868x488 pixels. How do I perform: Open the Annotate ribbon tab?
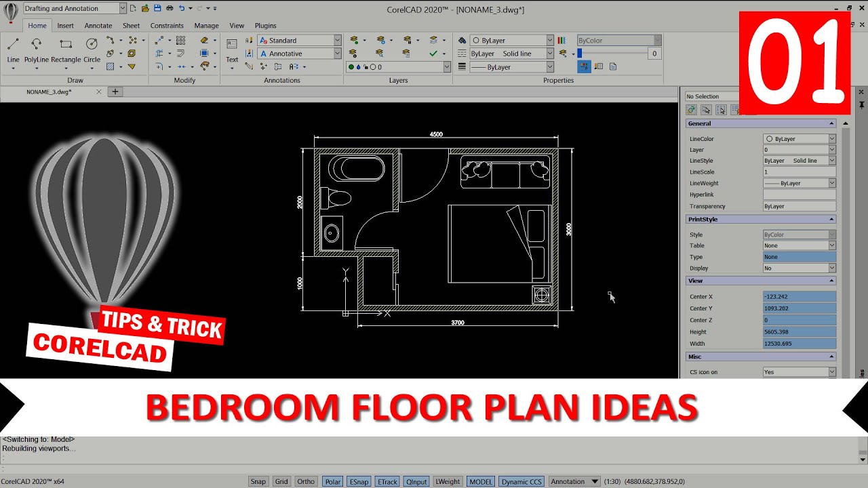pyautogui.click(x=98, y=26)
